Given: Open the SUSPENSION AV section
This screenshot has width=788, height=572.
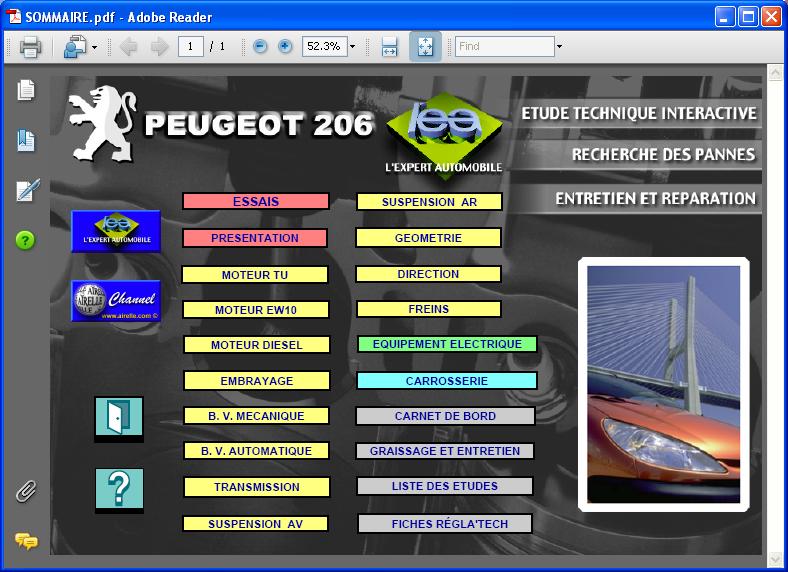Looking at the screenshot, I should coord(255,524).
